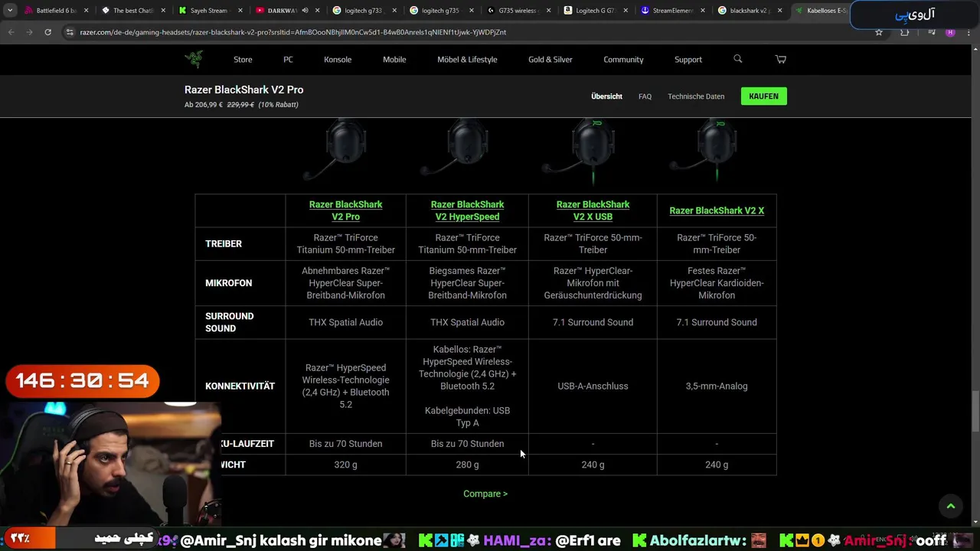Switch to the G735 wireless tab
Image resolution: width=980 pixels, height=551 pixels.
(x=518, y=11)
